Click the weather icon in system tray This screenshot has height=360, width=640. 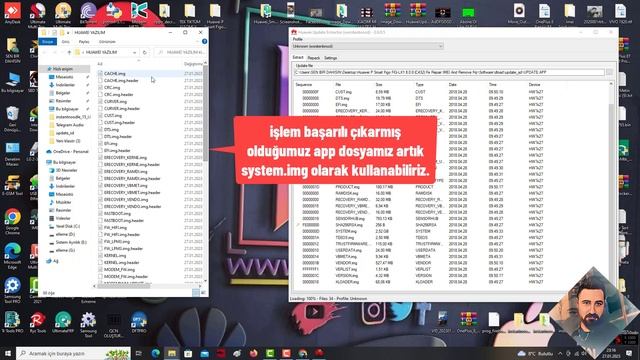pyautogui.click(x=522, y=353)
